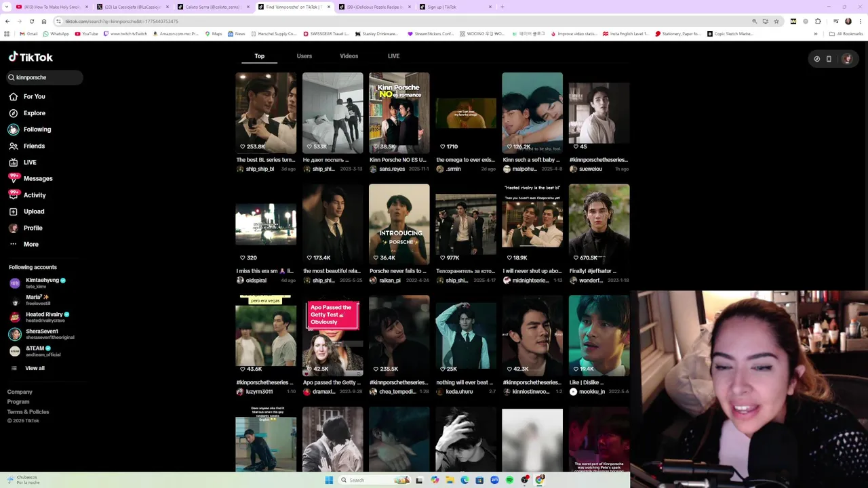Open Microsoft Edge from the taskbar

click(x=465, y=480)
